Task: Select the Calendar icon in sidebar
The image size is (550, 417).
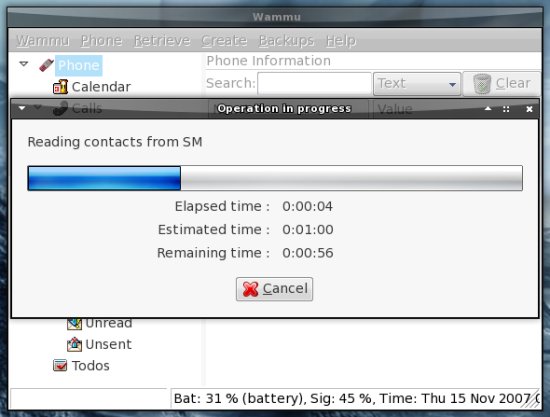Action: click(60, 87)
